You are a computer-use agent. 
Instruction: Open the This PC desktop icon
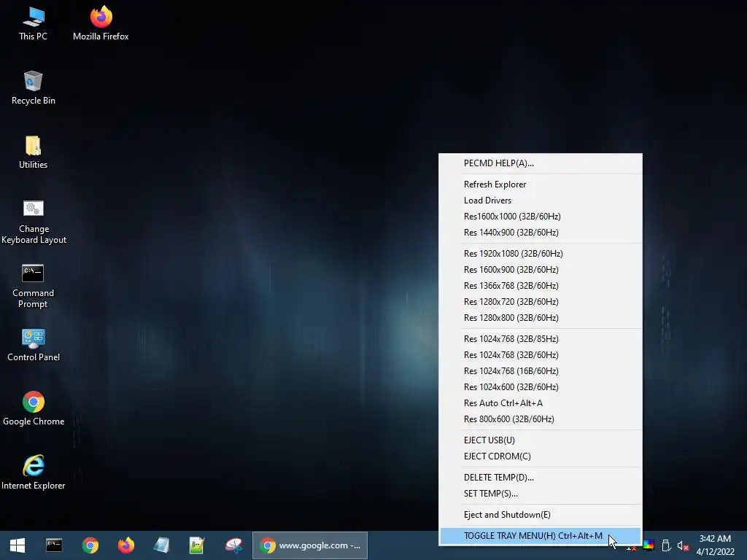coord(33,24)
